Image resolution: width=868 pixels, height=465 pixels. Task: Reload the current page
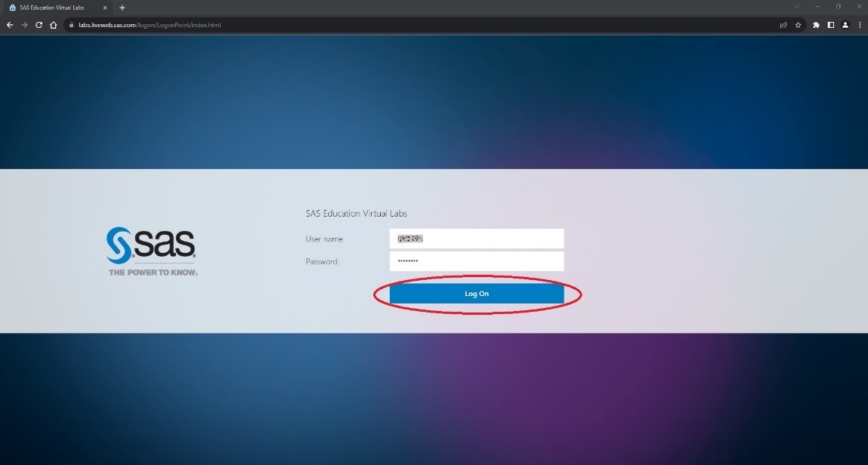pos(39,25)
